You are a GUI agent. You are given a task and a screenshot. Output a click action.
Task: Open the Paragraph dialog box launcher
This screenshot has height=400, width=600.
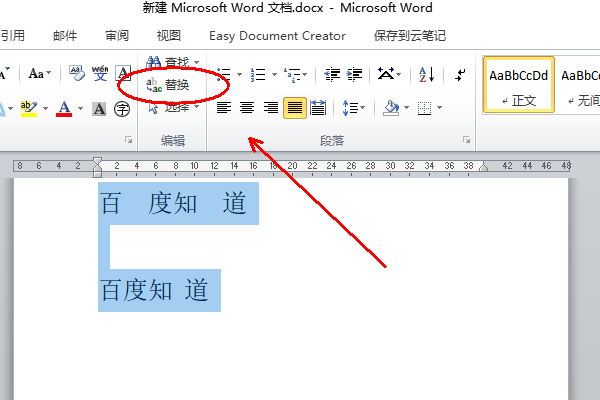(466, 140)
